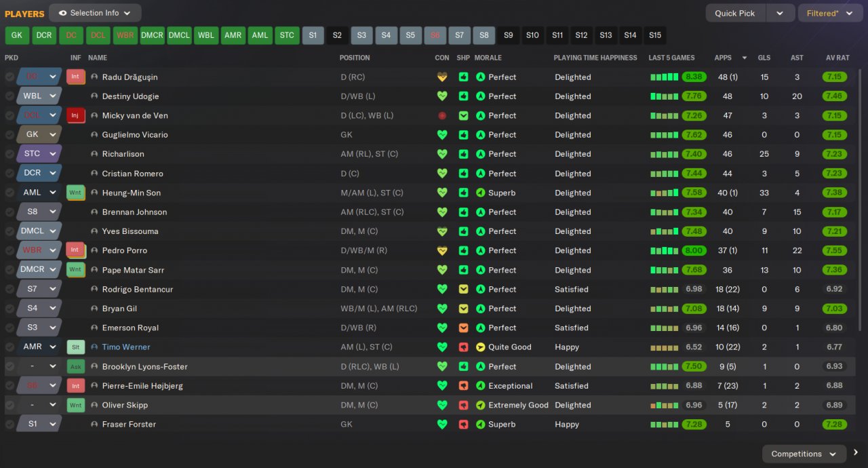Select the STC position slot
This screenshot has width=868, height=468.
coord(287,35)
